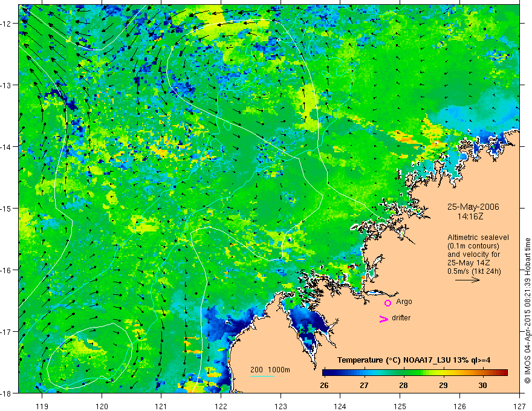Click the IMOS copyright timestamp text
The height and width of the screenshot is (411, 532).
tap(528, 311)
